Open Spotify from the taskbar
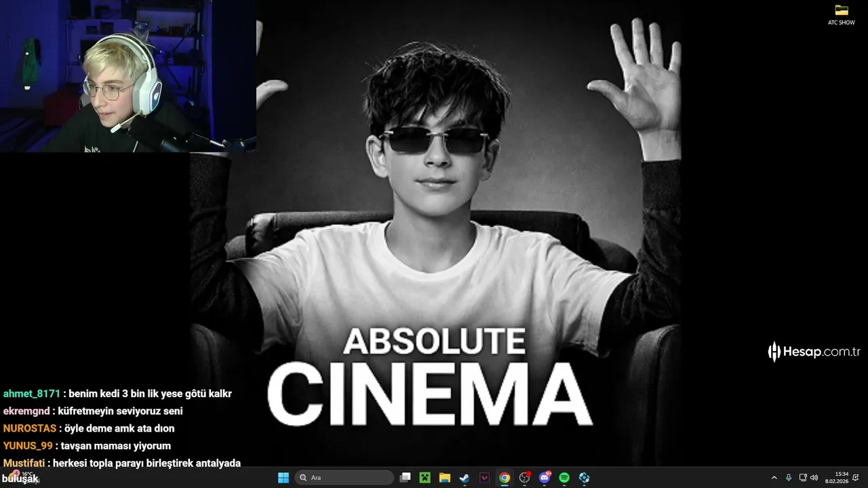The height and width of the screenshot is (488, 868). click(564, 478)
